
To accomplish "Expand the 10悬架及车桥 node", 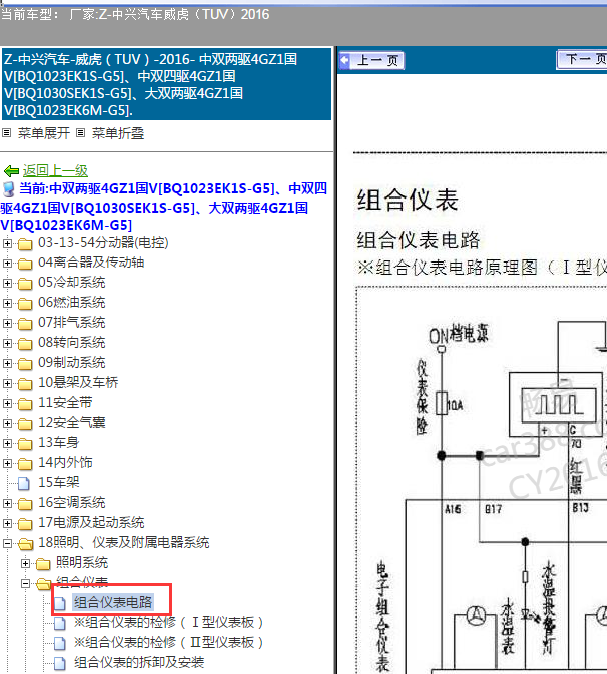I will [7, 383].
